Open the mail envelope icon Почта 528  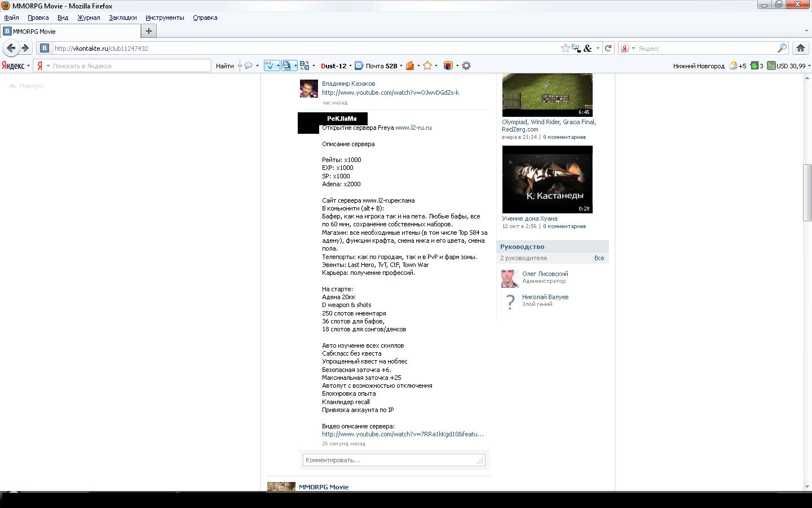tap(359, 65)
